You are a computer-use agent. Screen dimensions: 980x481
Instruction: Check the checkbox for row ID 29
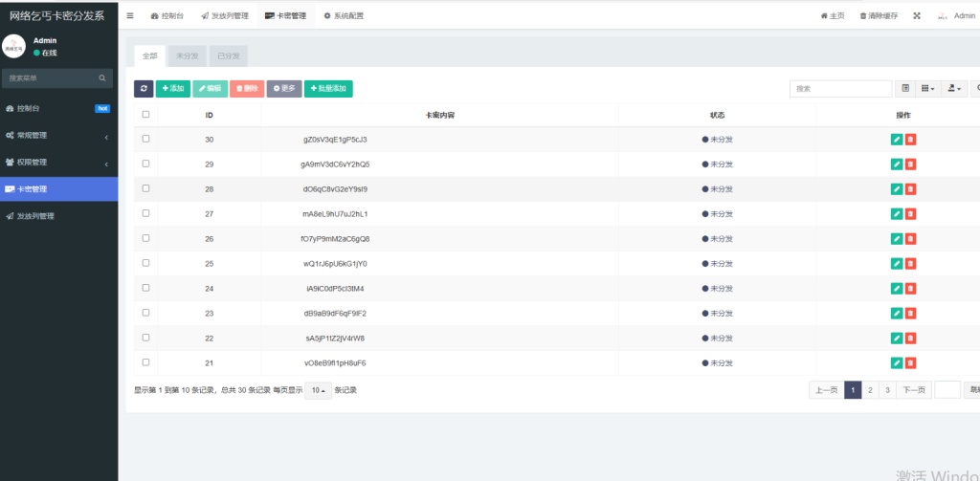click(145, 164)
